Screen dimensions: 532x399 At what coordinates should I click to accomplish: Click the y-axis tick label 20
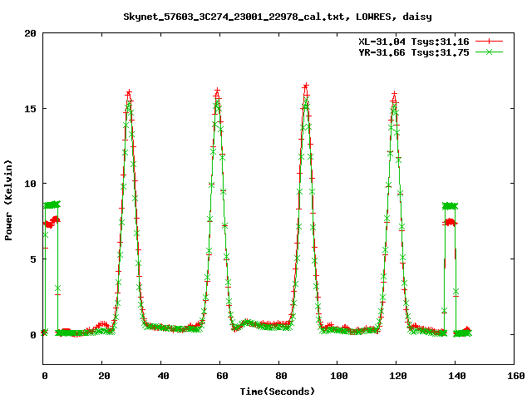[30, 33]
